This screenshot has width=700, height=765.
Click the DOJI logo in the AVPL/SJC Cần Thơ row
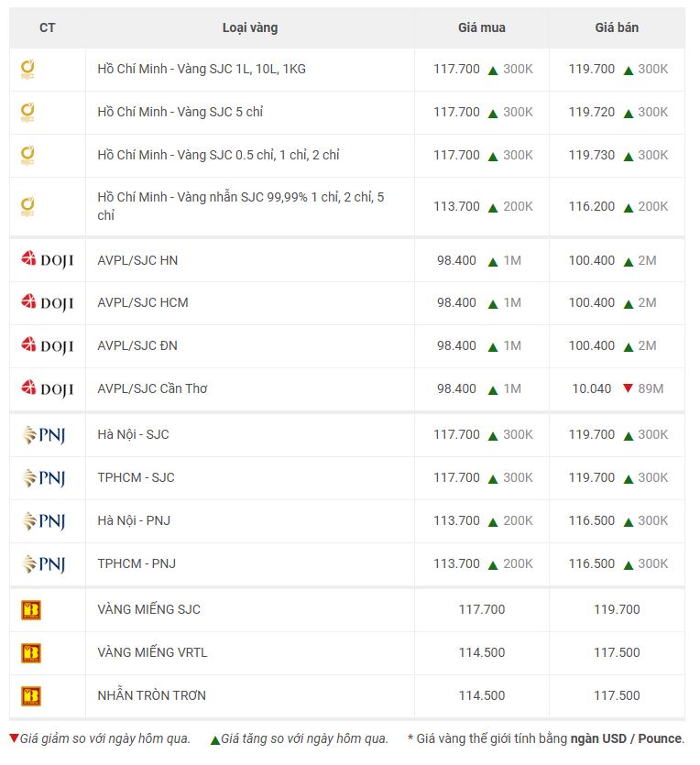[x=48, y=388]
